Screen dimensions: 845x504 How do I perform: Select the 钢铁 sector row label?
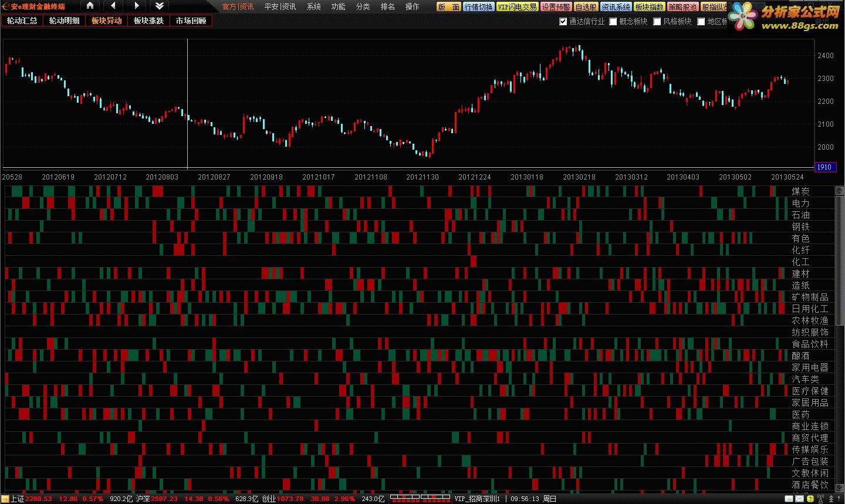[x=800, y=226]
